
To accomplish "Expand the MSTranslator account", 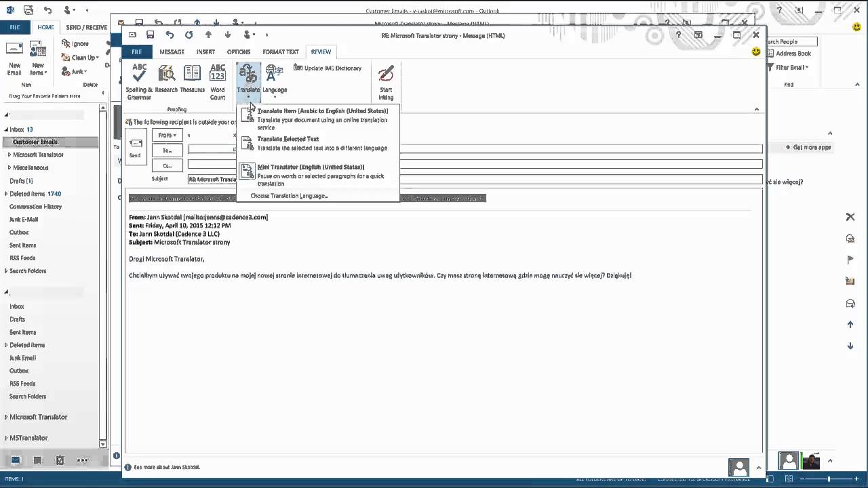I will click(x=6, y=438).
